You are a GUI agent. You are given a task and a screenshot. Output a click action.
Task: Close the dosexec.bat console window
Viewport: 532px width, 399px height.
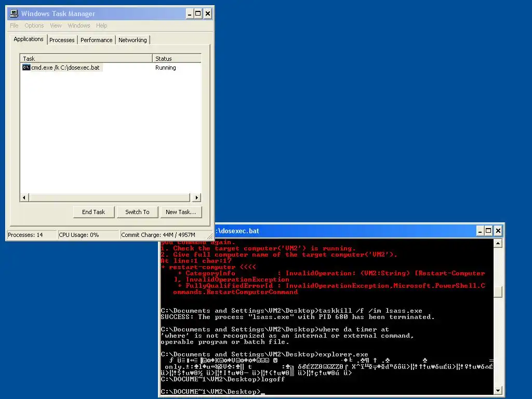pyautogui.click(x=498, y=231)
